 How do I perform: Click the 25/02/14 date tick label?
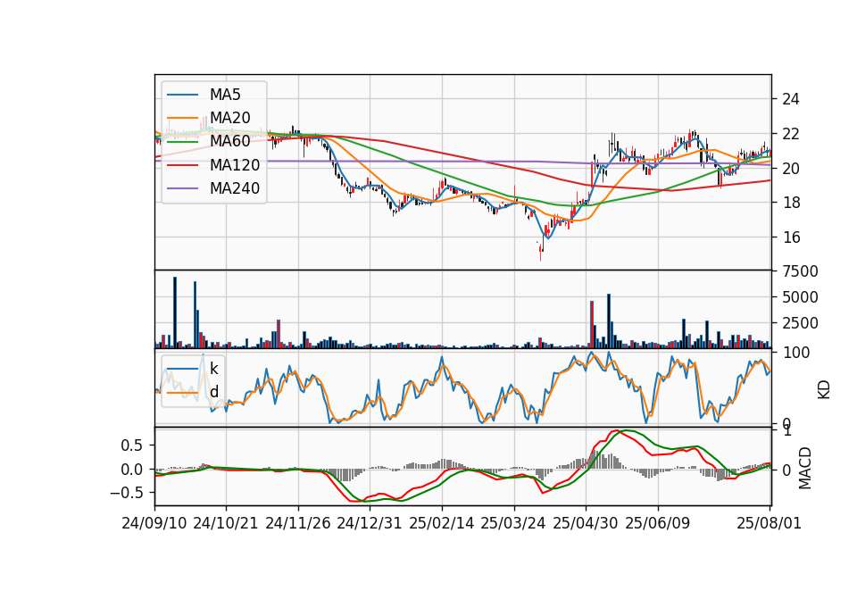[x=442, y=523]
